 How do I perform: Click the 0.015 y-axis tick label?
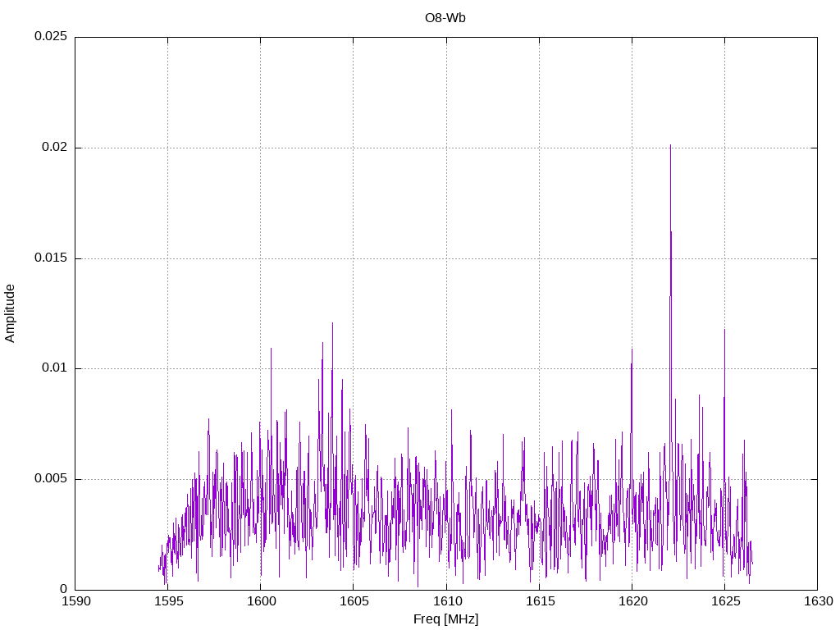point(51,257)
